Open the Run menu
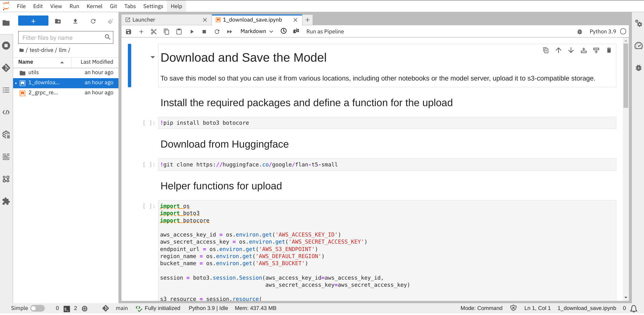Image resolution: width=644 pixels, height=315 pixels. tap(74, 6)
